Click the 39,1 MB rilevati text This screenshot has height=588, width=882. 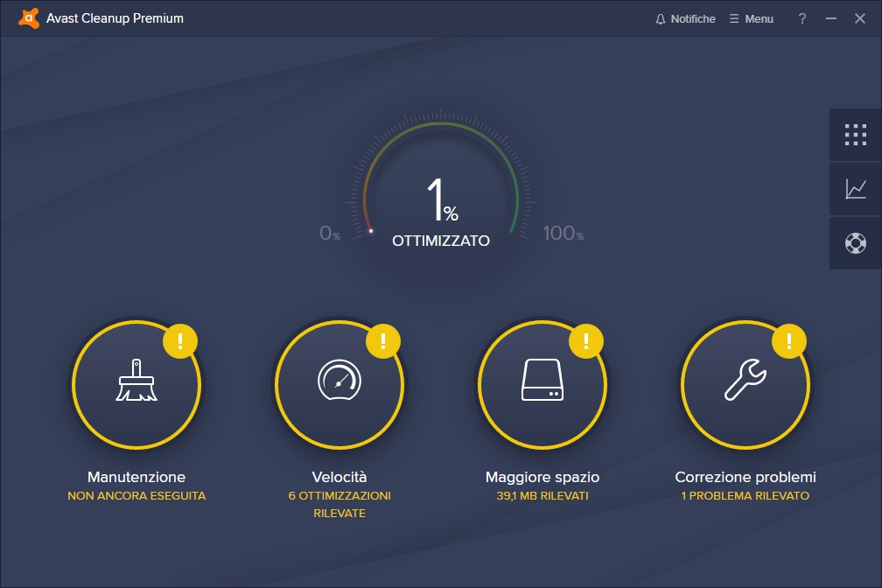click(x=542, y=496)
